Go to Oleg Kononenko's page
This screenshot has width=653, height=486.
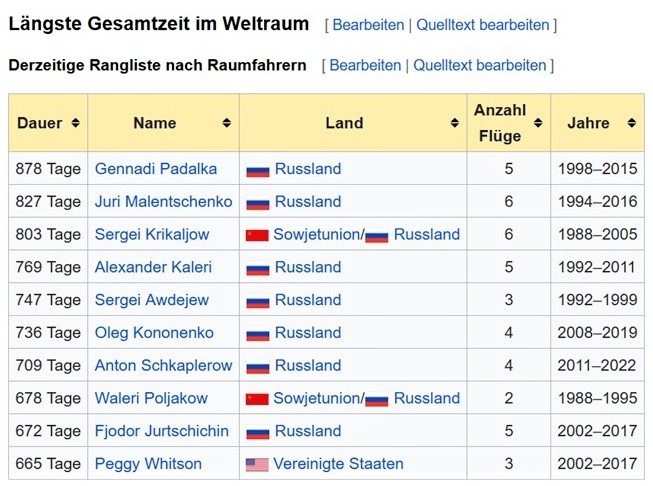click(161, 333)
